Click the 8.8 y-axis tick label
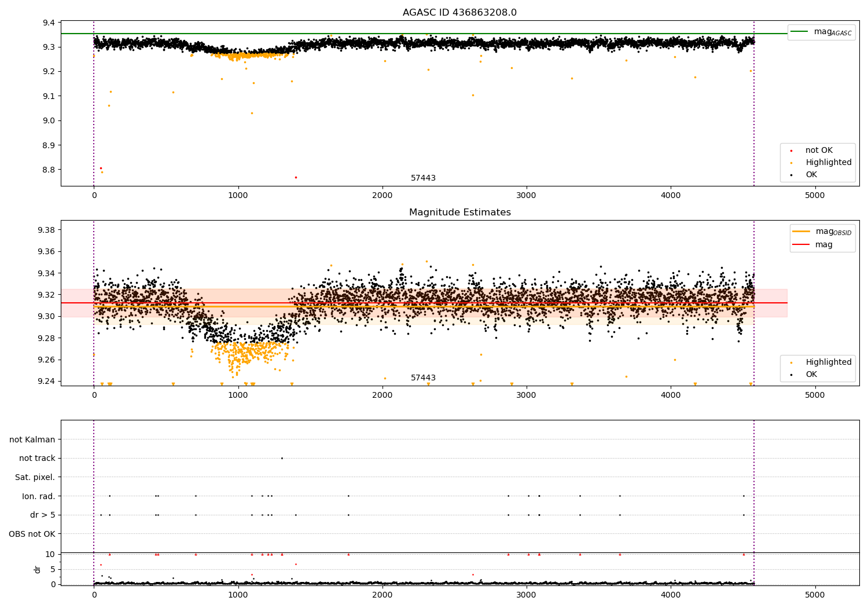 pos(49,170)
